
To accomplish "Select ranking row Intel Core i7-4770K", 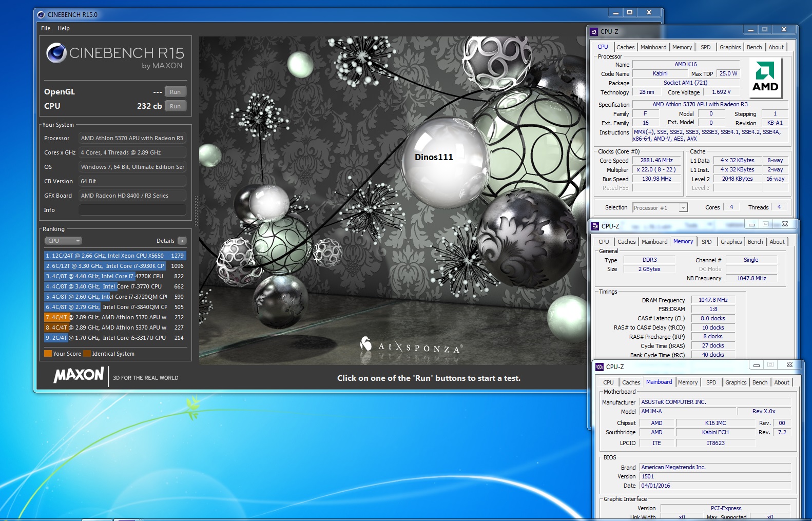I will click(x=115, y=276).
